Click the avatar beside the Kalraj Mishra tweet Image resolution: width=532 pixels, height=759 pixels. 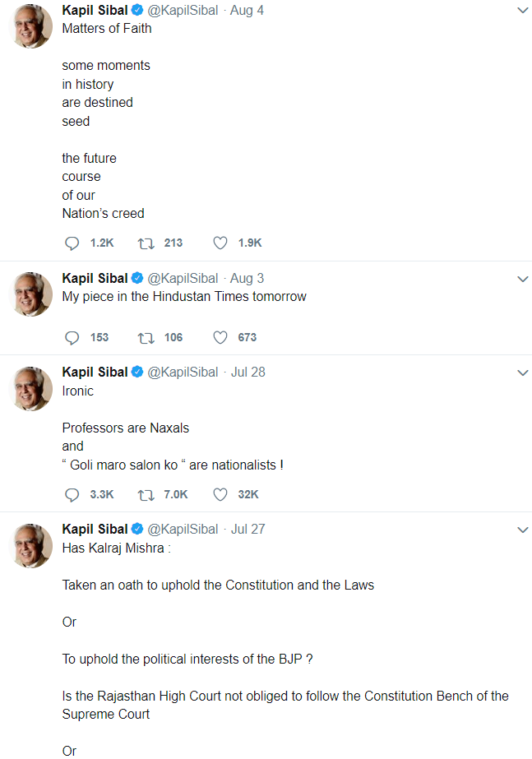31,545
